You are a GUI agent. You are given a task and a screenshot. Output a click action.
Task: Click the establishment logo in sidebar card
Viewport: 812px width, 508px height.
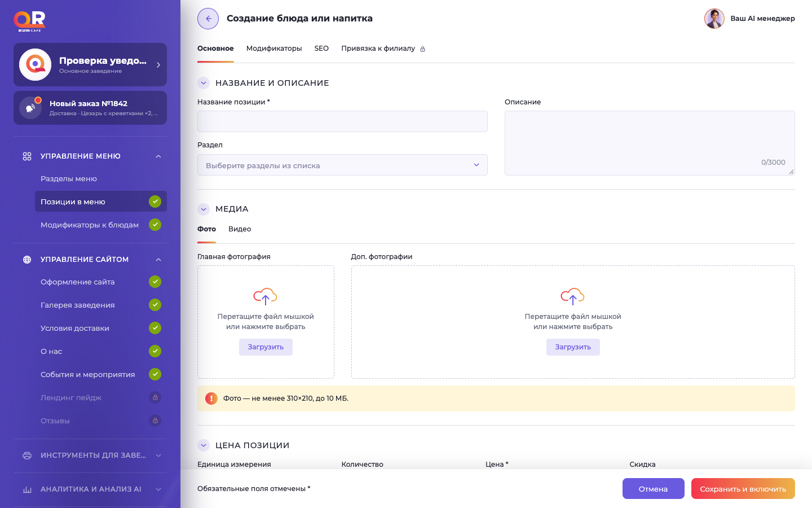35,64
